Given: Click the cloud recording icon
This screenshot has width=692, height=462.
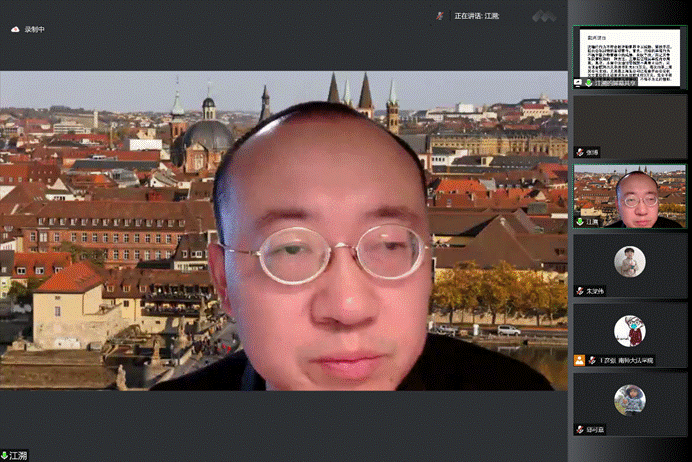Looking at the screenshot, I should (x=15, y=30).
